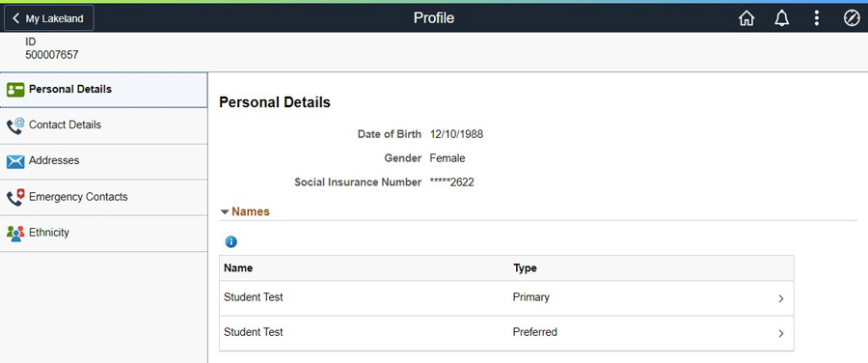Select the Ethnicity tab
This screenshot has width=868, height=363.
[103, 234]
